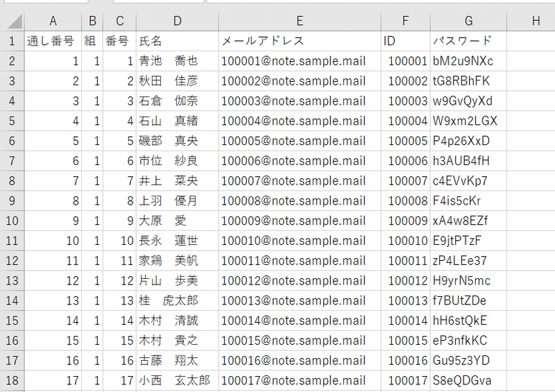Click email 100016@note.sample.mail
The image size is (555, 392).
tap(300, 361)
